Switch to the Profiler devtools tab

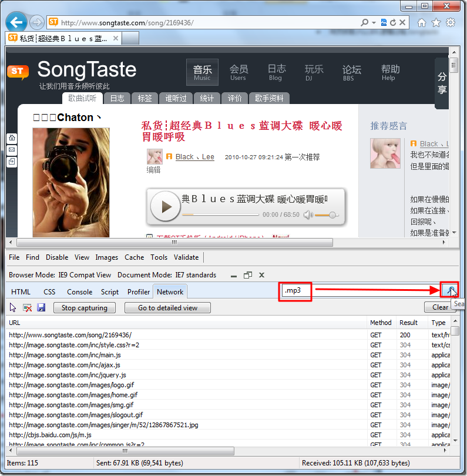(139, 291)
